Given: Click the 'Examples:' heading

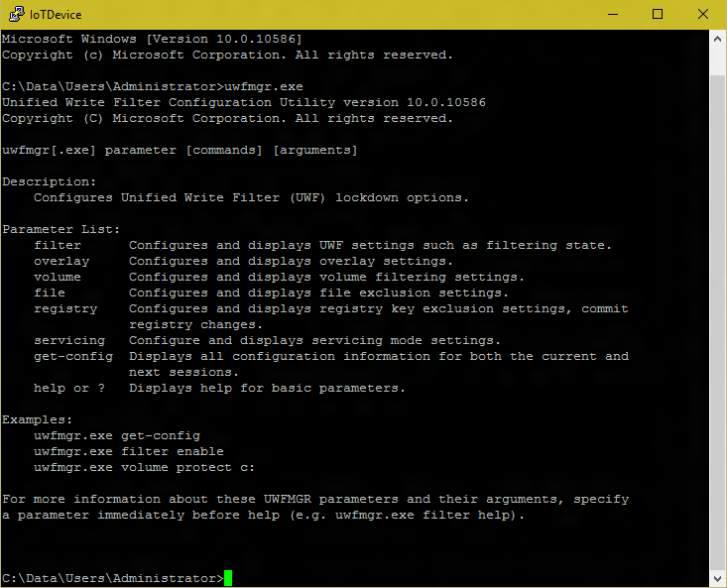Looking at the screenshot, I should click(x=38, y=419).
